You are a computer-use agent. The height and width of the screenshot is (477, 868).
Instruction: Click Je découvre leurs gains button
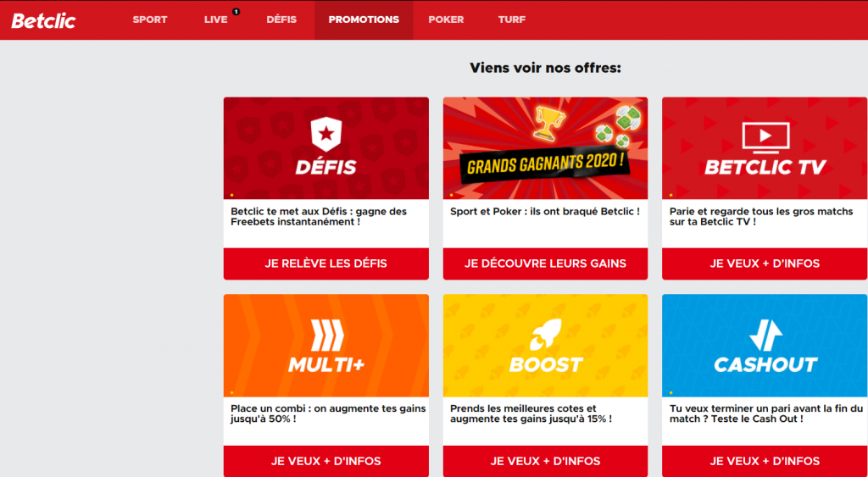[x=545, y=264]
